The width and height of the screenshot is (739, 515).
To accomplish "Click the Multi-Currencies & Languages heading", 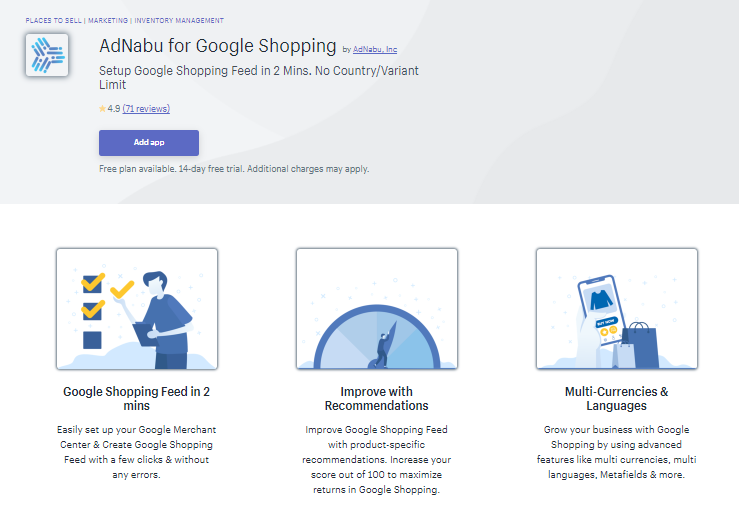I will tap(616, 399).
